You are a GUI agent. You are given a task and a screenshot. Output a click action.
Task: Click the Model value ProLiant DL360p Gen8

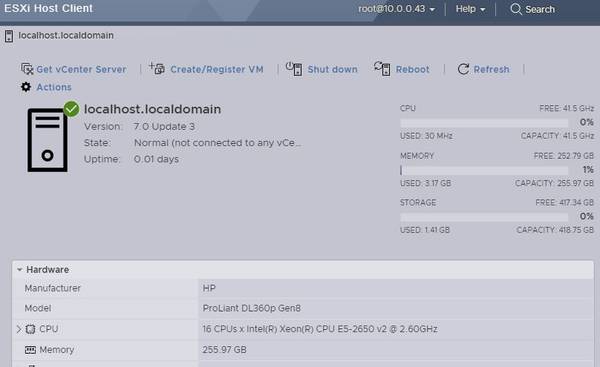click(251, 308)
